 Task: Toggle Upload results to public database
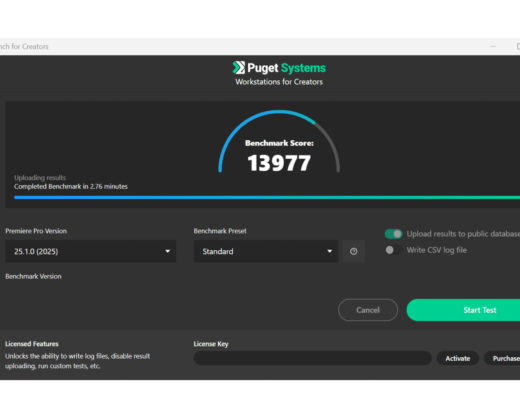pos(393,234)
